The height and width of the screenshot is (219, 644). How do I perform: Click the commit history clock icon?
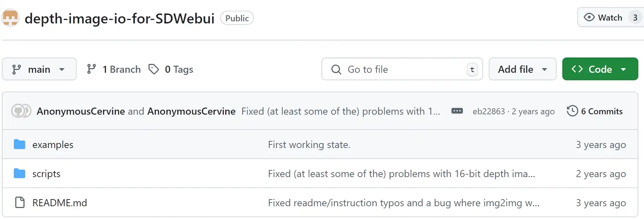point(572,111)
